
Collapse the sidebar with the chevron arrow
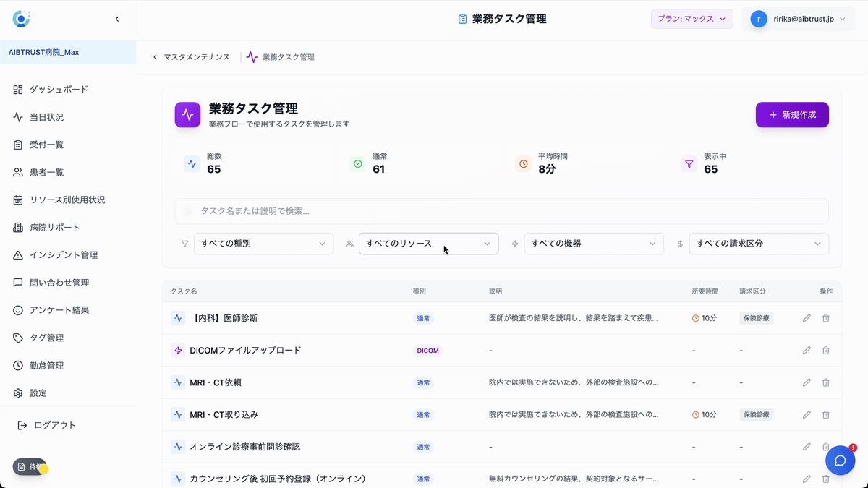click(117, 19)
